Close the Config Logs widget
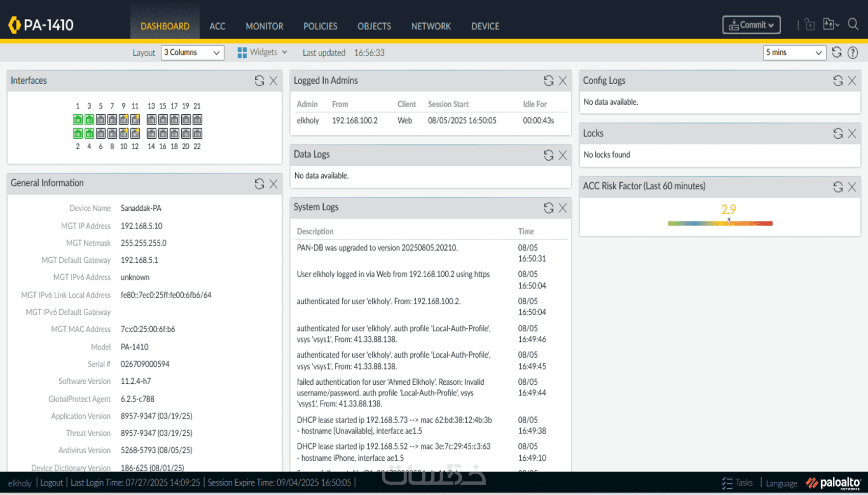 click(852, 81)
